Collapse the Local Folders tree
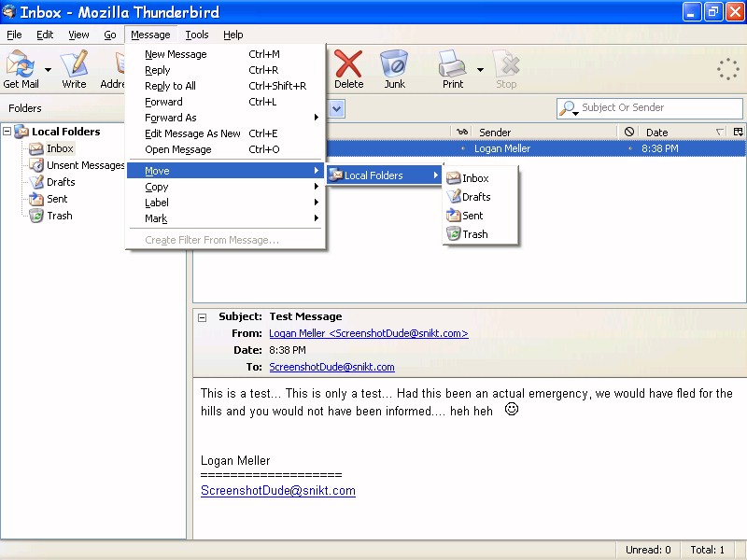 click(7, 131)
